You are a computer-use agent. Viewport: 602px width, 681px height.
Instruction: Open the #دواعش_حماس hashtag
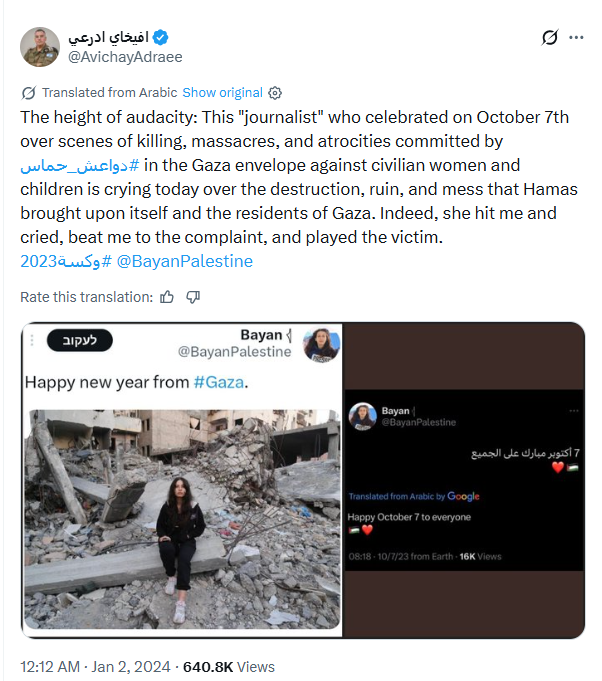click(75, 165)
